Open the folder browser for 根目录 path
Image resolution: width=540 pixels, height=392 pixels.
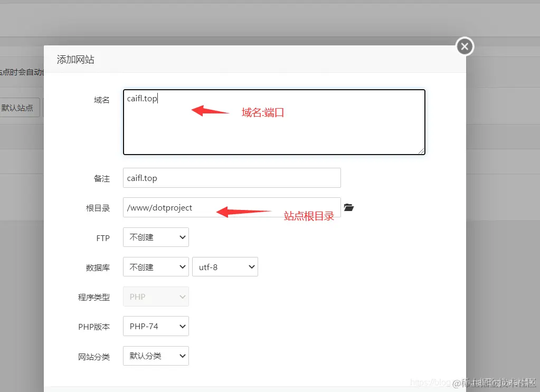[349, 207]
